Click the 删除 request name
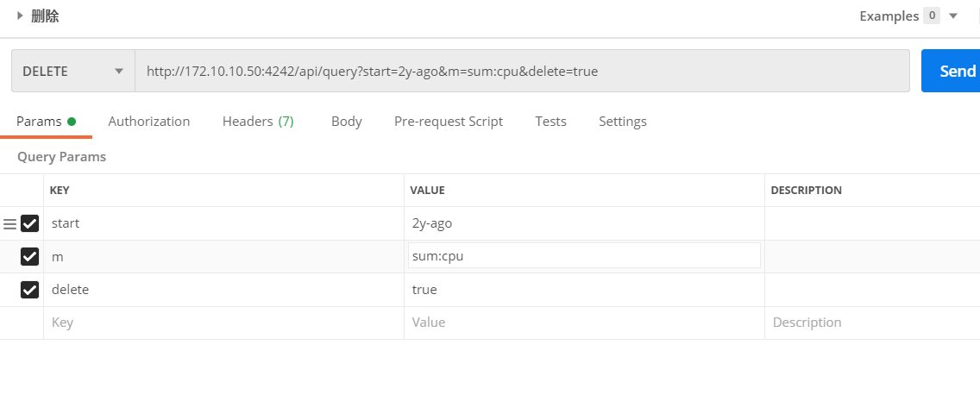The height and width of the screenshot is (420, 980). click(x=45, y=16)
